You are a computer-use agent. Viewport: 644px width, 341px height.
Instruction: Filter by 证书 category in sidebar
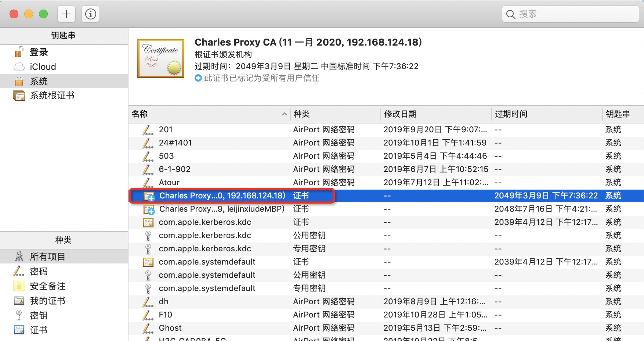click(64, 330)
